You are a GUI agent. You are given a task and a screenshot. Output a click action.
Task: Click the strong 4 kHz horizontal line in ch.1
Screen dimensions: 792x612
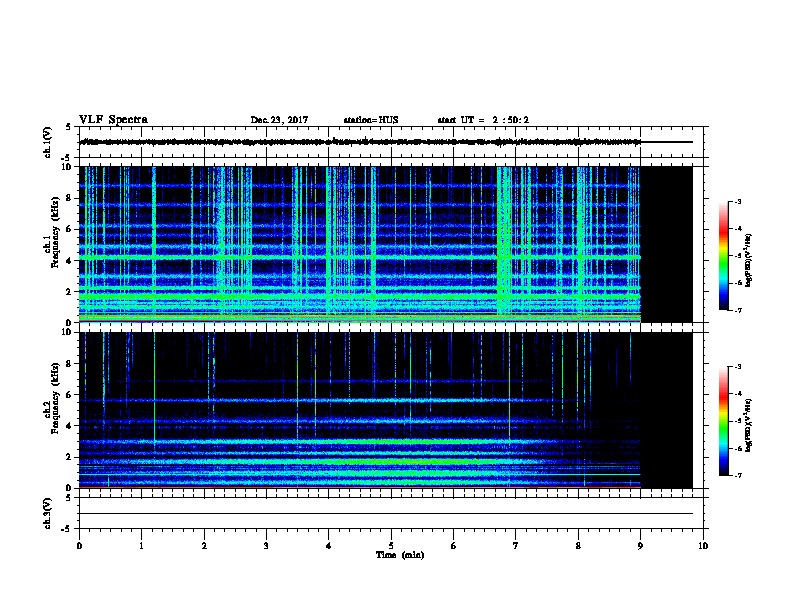click(360, 258)
